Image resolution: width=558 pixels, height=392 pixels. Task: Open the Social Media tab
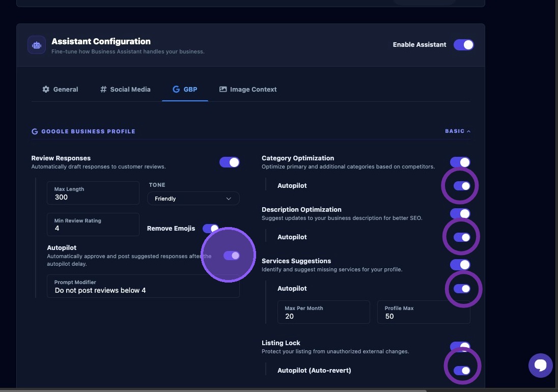(125, 89)
